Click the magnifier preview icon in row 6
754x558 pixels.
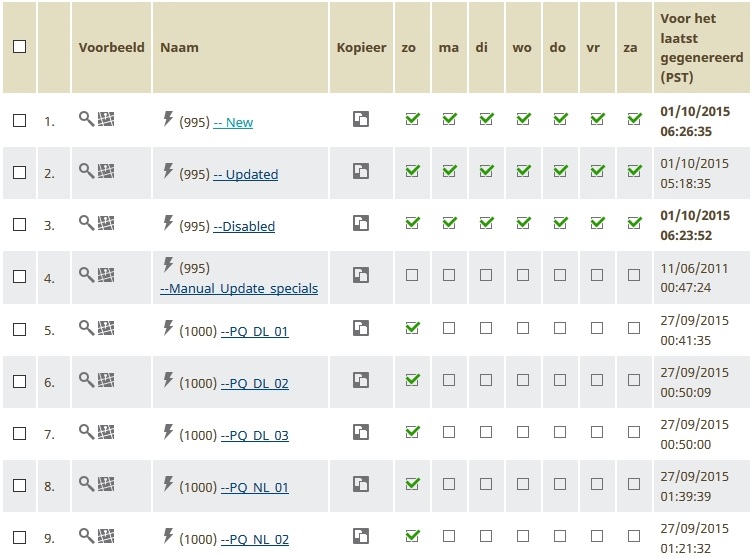[87, 380]
